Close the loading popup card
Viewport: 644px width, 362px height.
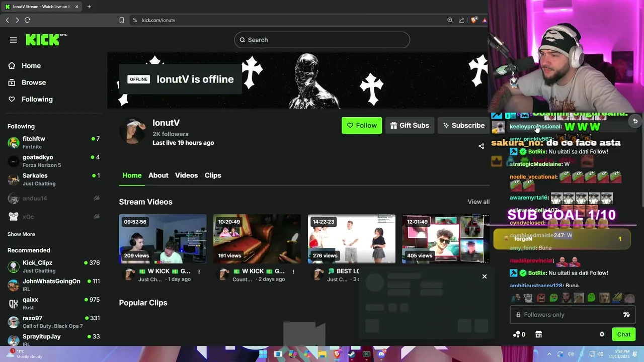[485, 277]
